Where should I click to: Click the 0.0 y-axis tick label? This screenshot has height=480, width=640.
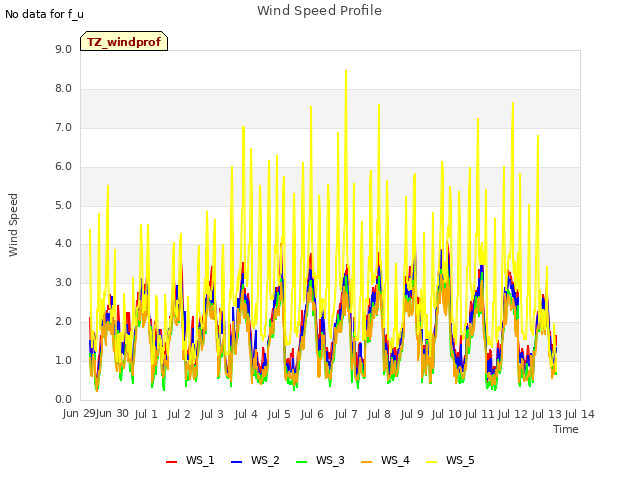(63, 400)
